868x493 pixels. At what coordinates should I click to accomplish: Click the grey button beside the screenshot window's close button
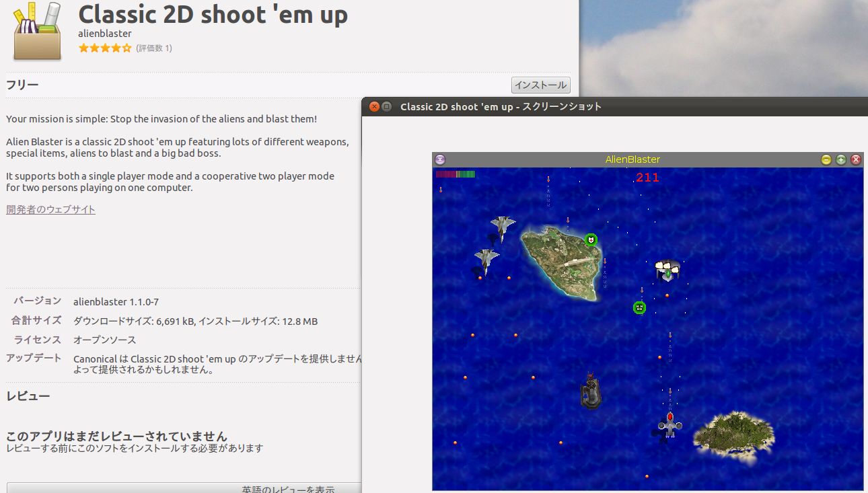386,106
